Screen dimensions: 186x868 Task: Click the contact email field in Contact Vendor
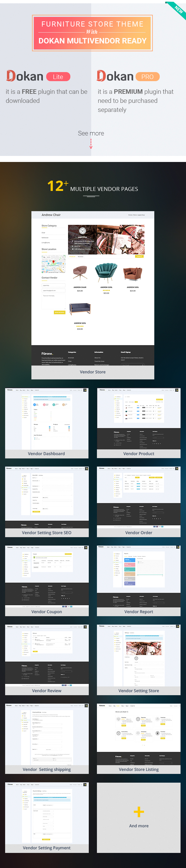(x=53, y=290)
